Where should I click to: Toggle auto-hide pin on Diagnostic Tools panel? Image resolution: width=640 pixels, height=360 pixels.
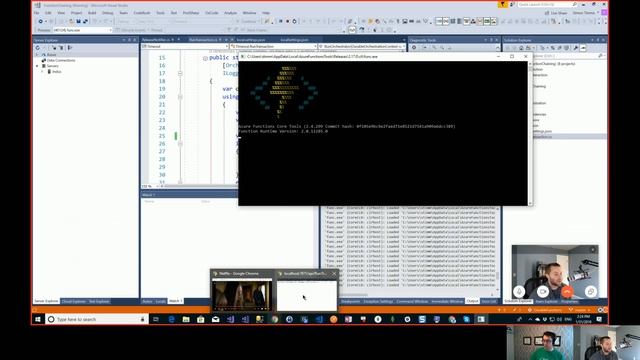[491, 40]
